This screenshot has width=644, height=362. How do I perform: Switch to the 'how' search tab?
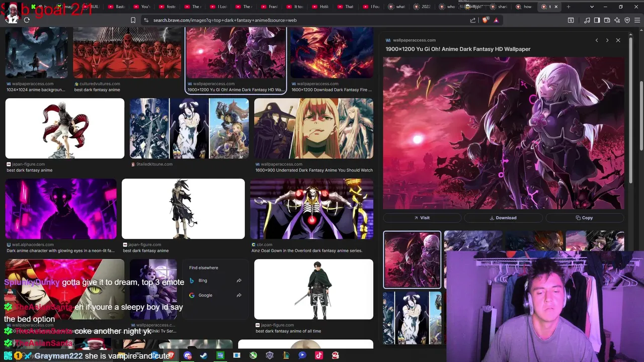tap(524, 7)
